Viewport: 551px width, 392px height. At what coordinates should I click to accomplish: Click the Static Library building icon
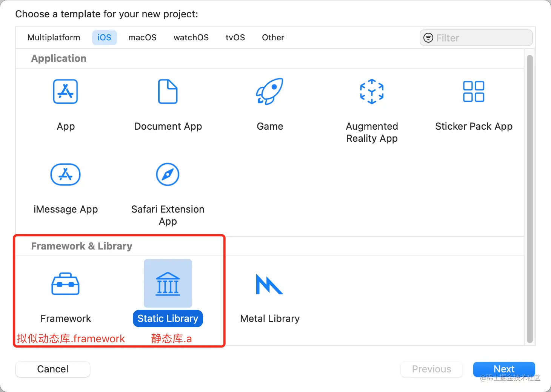click(x=168, y=283)
